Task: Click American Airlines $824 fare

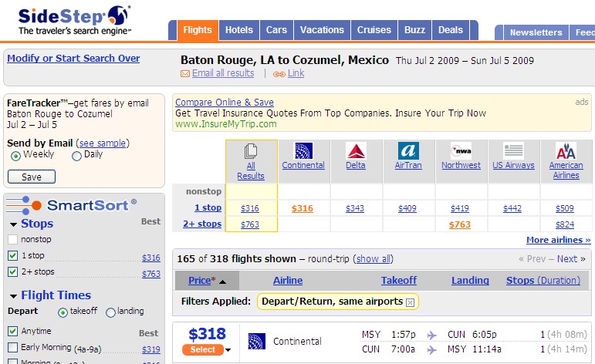Action: click(x=565, y=225)
